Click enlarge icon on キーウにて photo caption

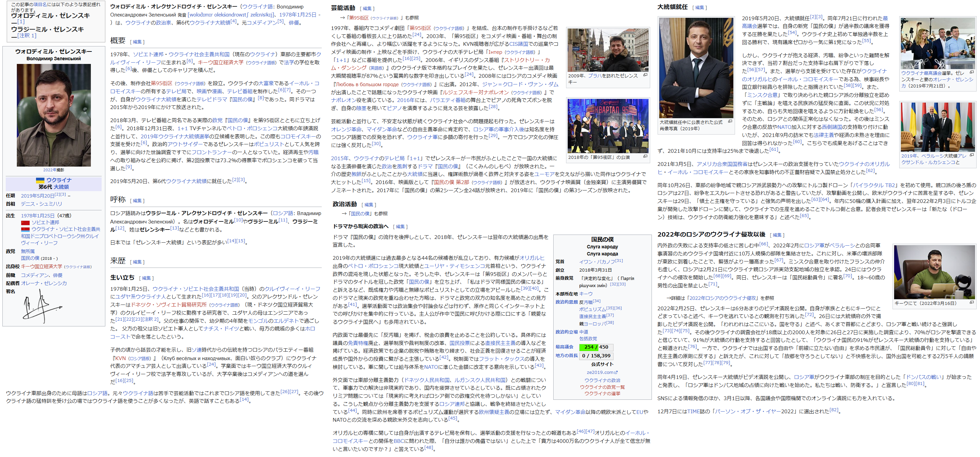point(972,303)
